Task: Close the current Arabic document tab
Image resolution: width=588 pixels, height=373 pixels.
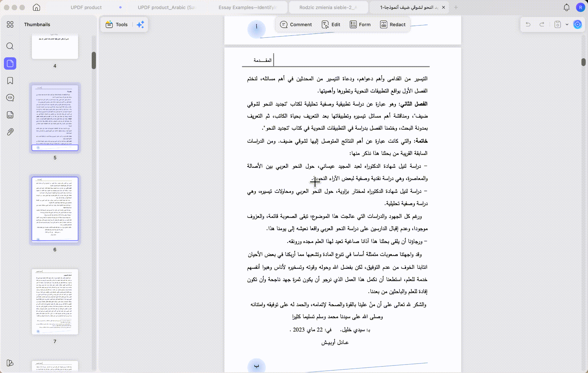Action: point(443,7)
